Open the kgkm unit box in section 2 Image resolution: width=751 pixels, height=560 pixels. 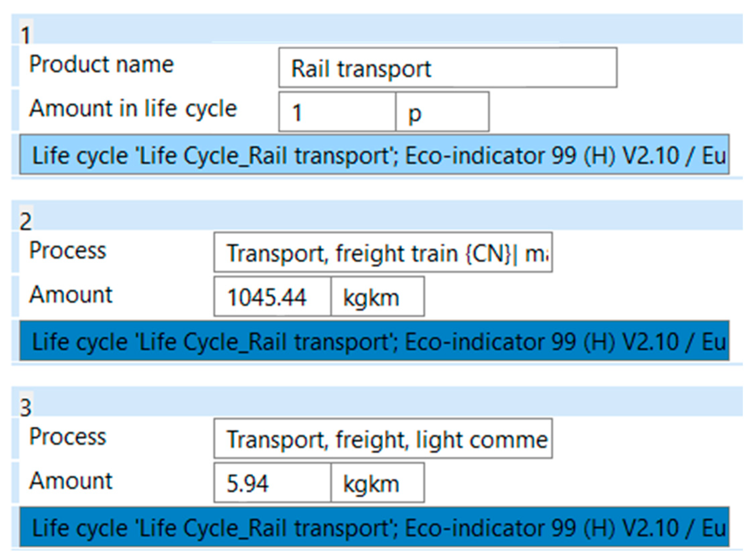coord(377,296)
